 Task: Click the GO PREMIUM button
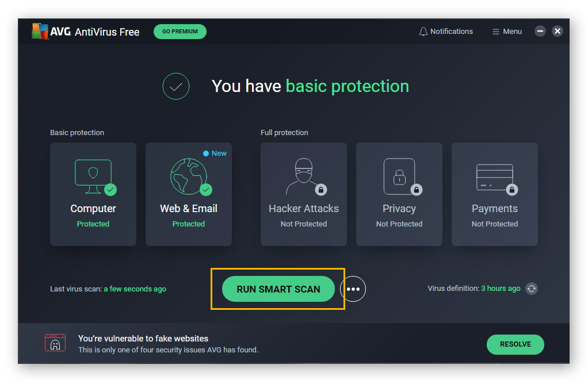[x=180, y=32]
